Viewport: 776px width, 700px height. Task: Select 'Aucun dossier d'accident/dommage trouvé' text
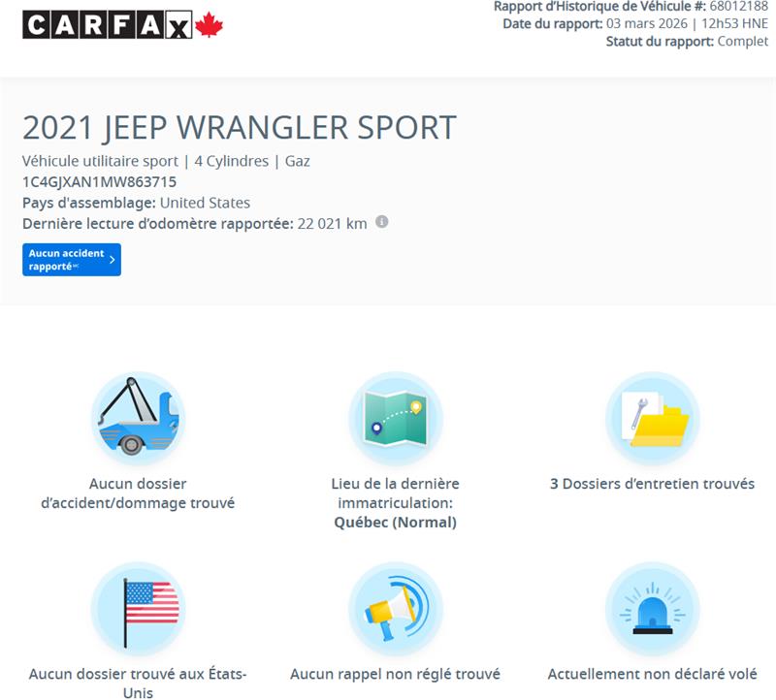click(138, 493)
